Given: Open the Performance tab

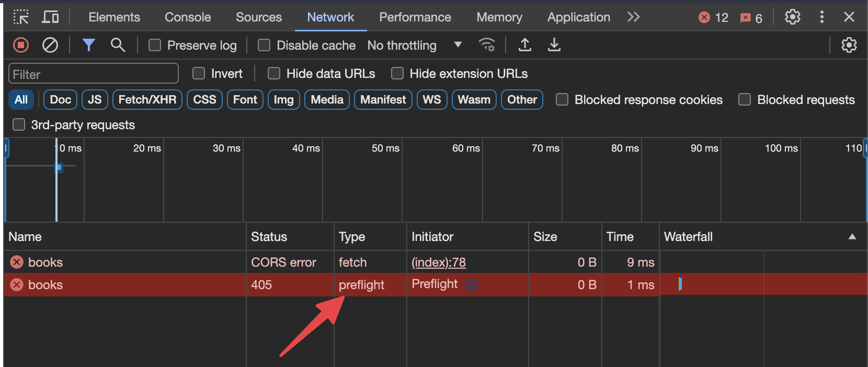Looking at the screenshot, I should click(x=415, y=17).
